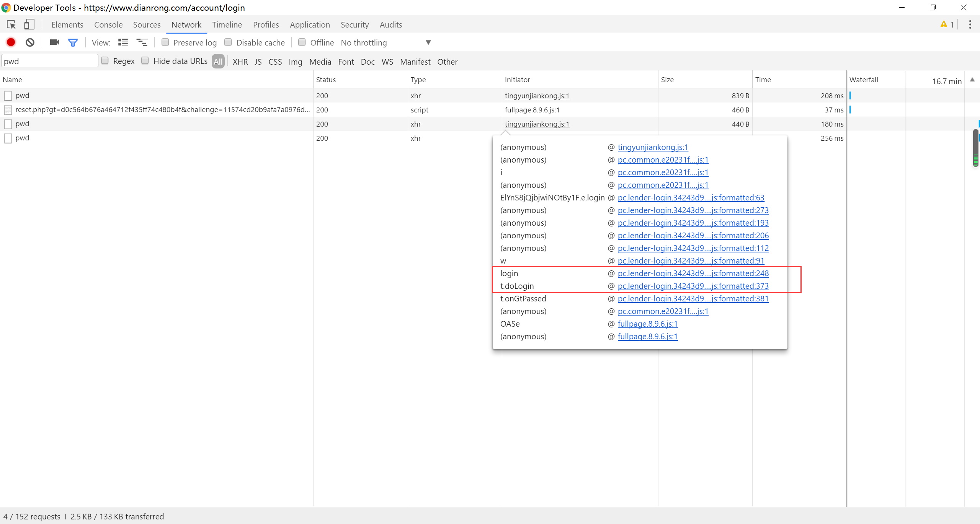The height and width of the screenshot is (524, 980).
Task: Tick the Hide data URLs checkbox
Action: pyautogui.click(x=145, y=61)
